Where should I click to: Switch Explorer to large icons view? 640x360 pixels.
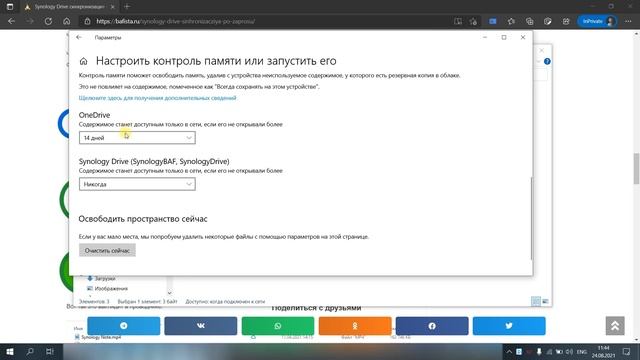(545, 301)
